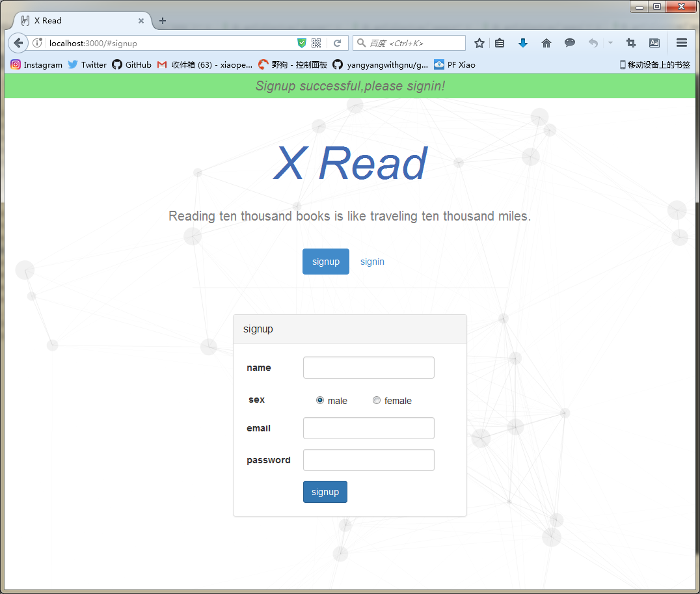Select the signup pill tab

(326, 262)
